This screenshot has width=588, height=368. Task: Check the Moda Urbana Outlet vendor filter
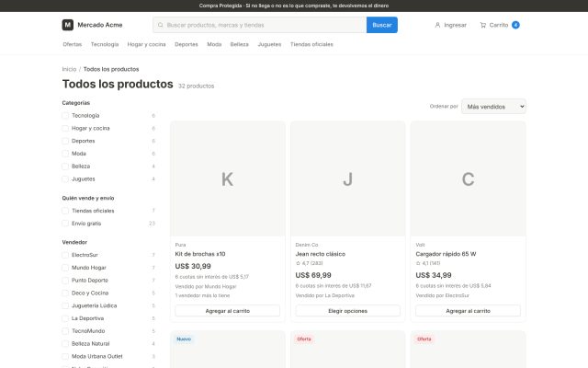(65, 356)
